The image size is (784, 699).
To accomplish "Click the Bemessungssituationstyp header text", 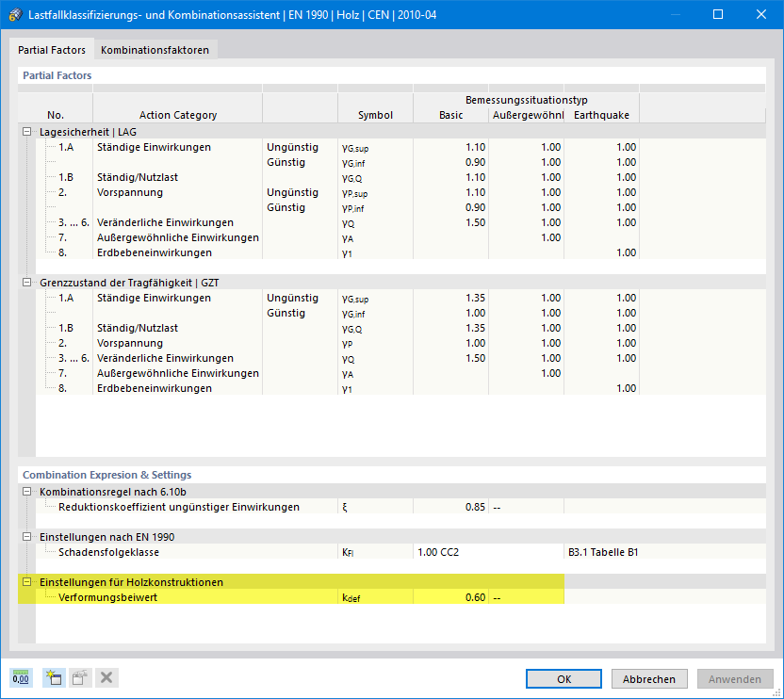I will coord(526,100).
